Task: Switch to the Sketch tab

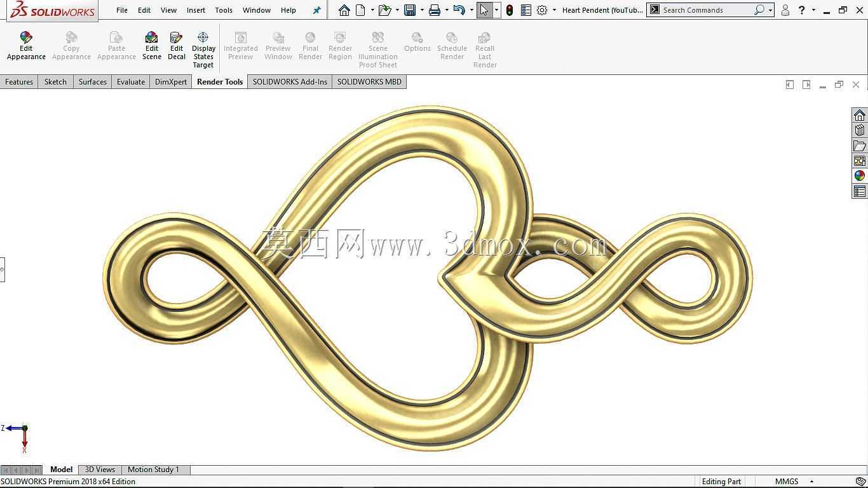Action: pos(55,82)
